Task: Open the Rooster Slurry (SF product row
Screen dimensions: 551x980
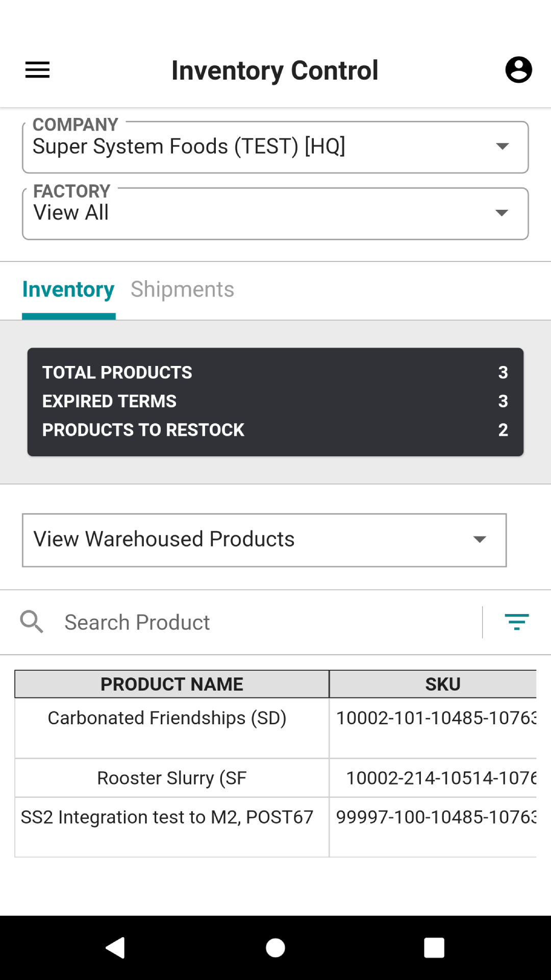Action: 275,778
